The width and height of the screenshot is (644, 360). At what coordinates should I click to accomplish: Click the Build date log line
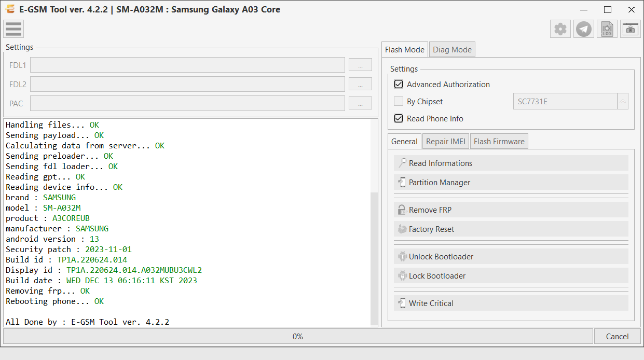(x=101, y=280)
